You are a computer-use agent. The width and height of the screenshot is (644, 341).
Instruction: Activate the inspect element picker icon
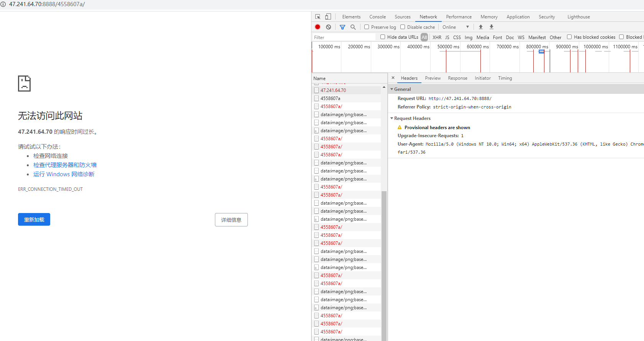tap(318, 17)
